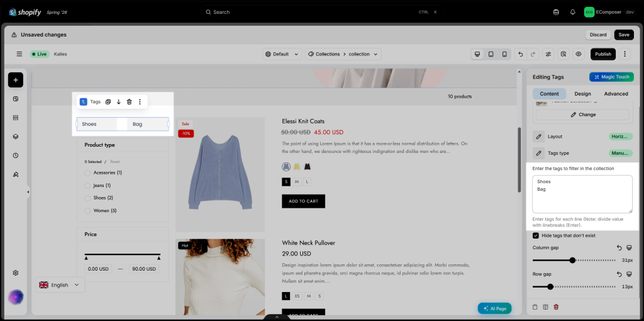This screenshot has height=321, width=644.
Task: Duplicate the Tags element
Action: [x=108, y=101]
